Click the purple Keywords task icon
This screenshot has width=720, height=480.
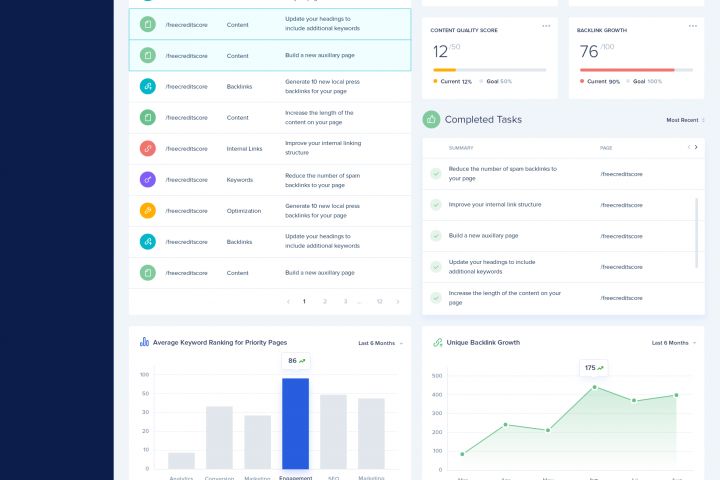click(147, 180)
